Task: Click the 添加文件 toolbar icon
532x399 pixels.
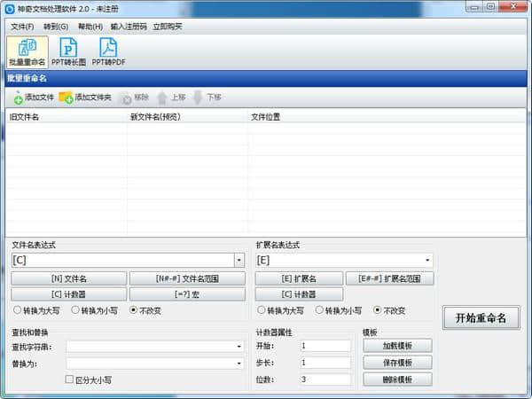Action: point(18,97)
